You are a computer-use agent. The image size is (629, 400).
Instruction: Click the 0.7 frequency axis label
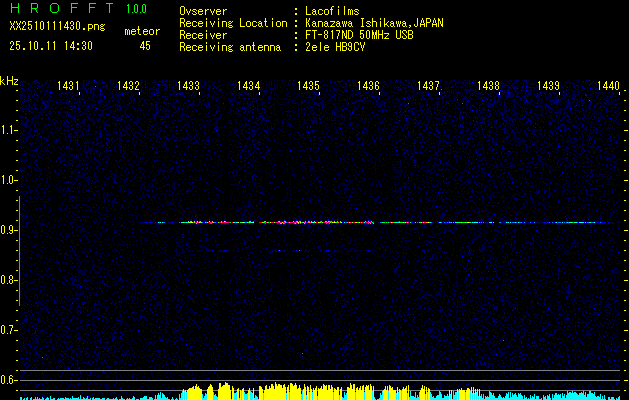tap(9, 330)
